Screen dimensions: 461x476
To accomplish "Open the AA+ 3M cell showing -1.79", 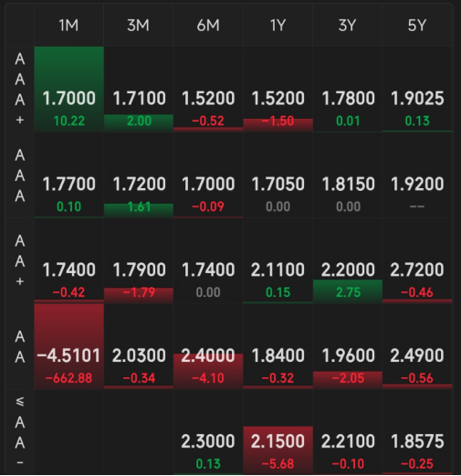I will pos(139,260).
